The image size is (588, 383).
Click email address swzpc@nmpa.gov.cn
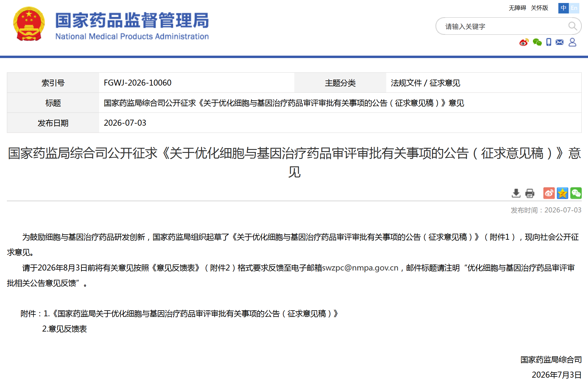point(360,268)
